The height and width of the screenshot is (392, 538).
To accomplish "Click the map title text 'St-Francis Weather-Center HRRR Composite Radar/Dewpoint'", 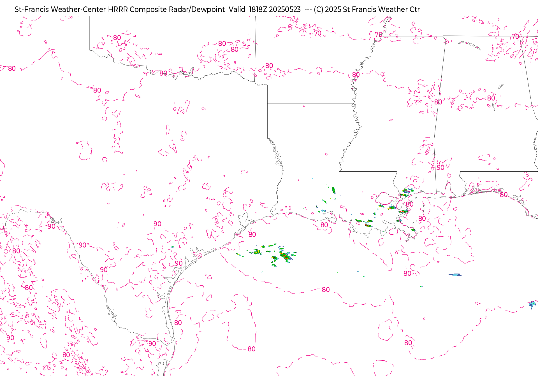I will (120, 10).
